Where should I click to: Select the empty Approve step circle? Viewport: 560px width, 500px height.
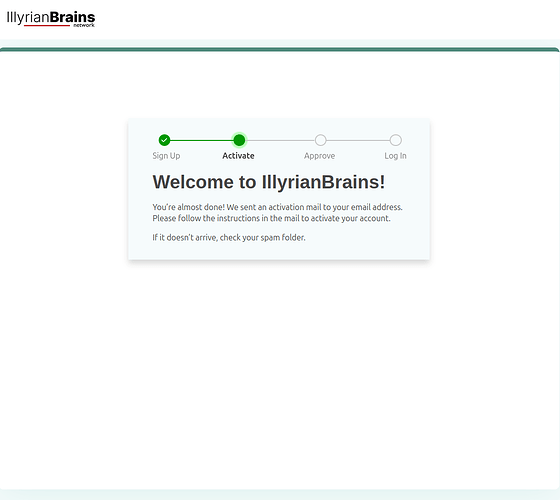click(320, 140)
